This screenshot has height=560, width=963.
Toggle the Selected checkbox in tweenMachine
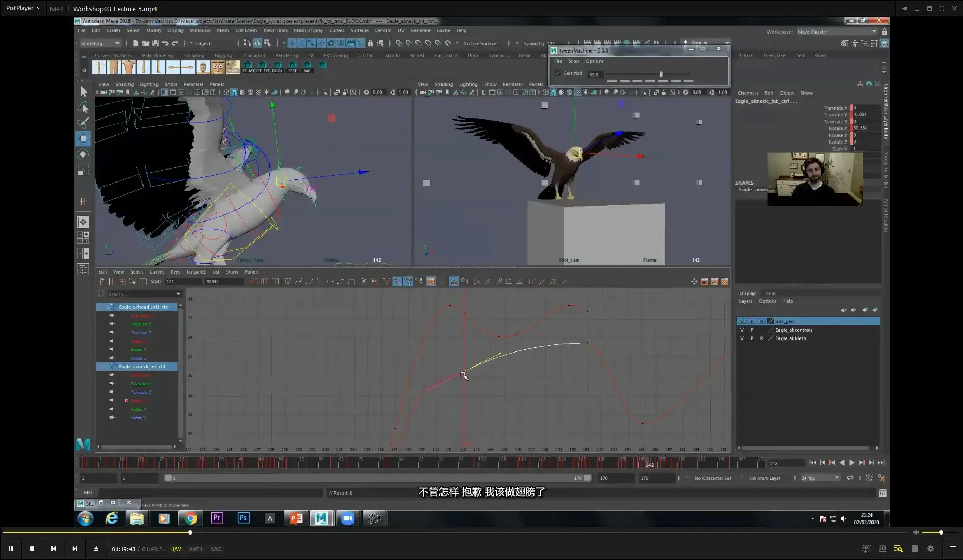click(x=558, y=73)
